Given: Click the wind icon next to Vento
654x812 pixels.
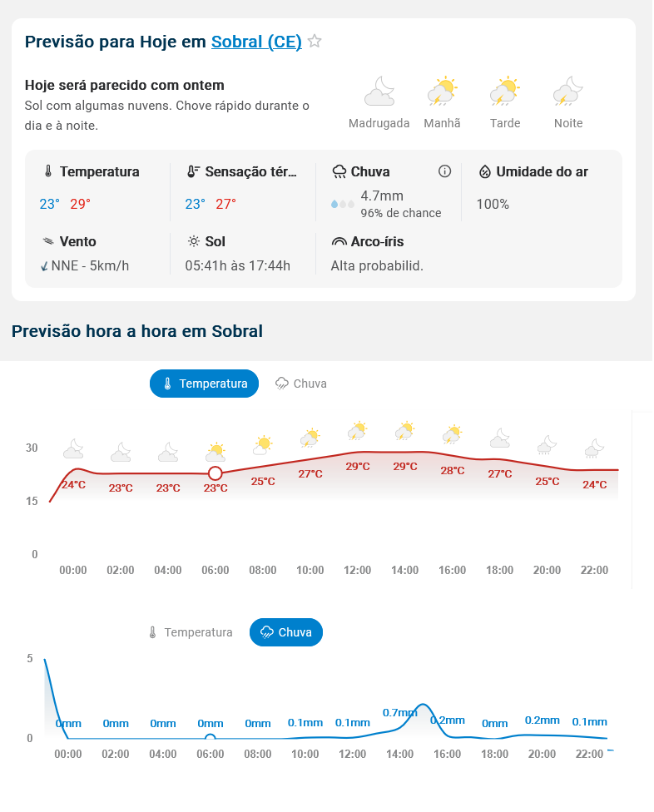Looking at the screenshot, I should coord(48,242).
